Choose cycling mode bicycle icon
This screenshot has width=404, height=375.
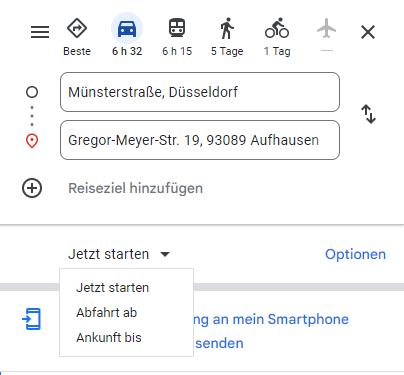pyautogui.click(x=277, y=28)
